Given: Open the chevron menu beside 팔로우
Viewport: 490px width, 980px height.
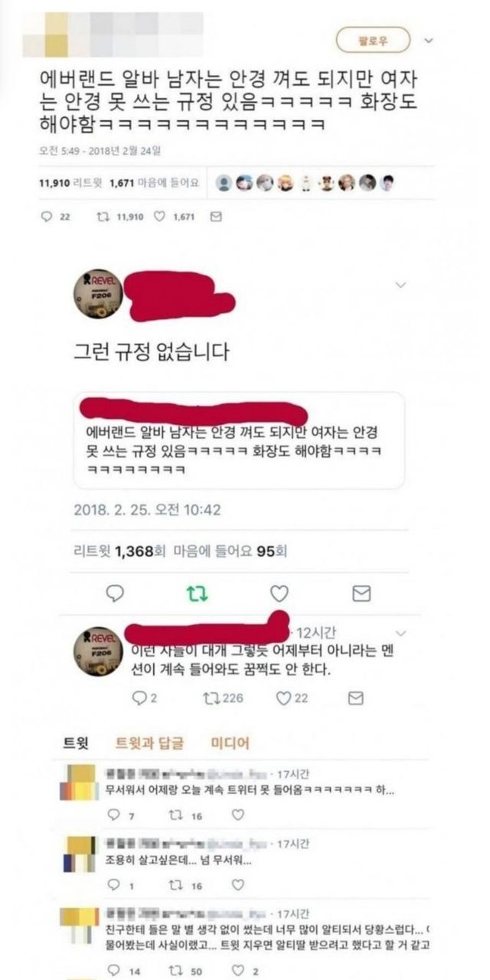Looking at the screenshot, I should (429, 41).
